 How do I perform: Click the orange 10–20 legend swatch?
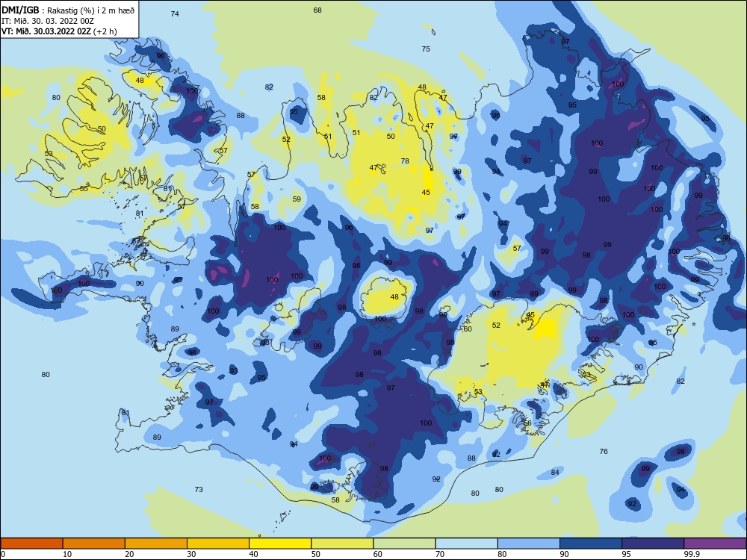[x=94, y=544]
